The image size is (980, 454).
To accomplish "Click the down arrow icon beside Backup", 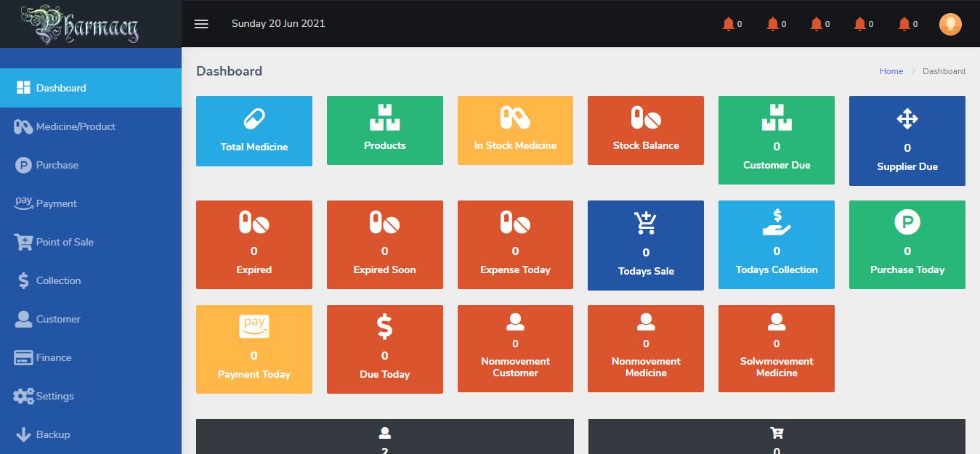I will [23, 434].
